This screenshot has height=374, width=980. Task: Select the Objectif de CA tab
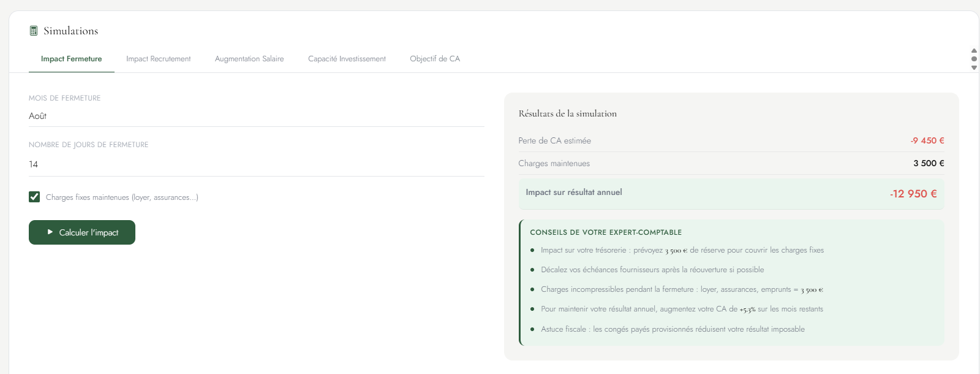coord(435,59)
